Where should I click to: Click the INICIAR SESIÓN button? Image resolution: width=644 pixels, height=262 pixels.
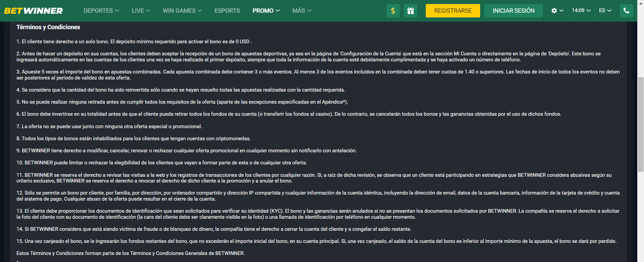pyautogui.click(x=513, y=11)
